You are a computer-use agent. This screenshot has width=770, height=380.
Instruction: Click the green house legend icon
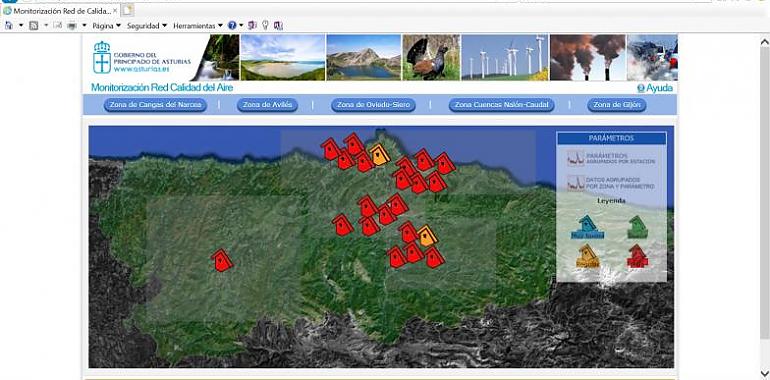637,227
